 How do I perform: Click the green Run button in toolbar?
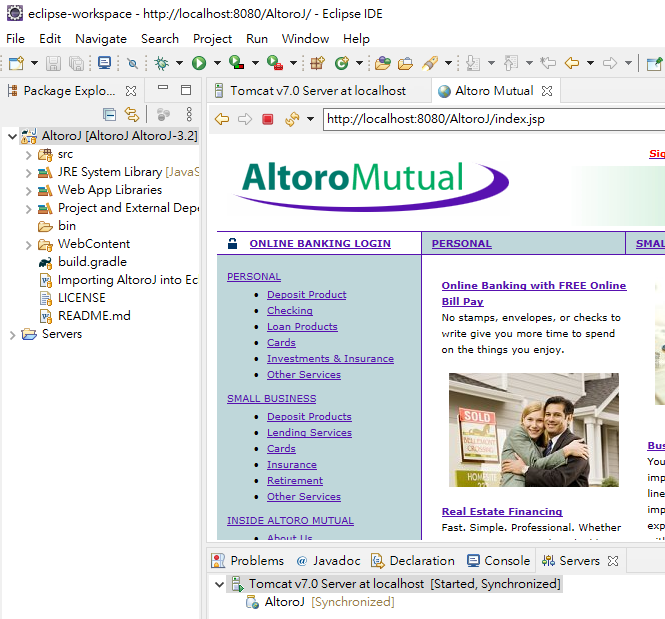point(199,63)
